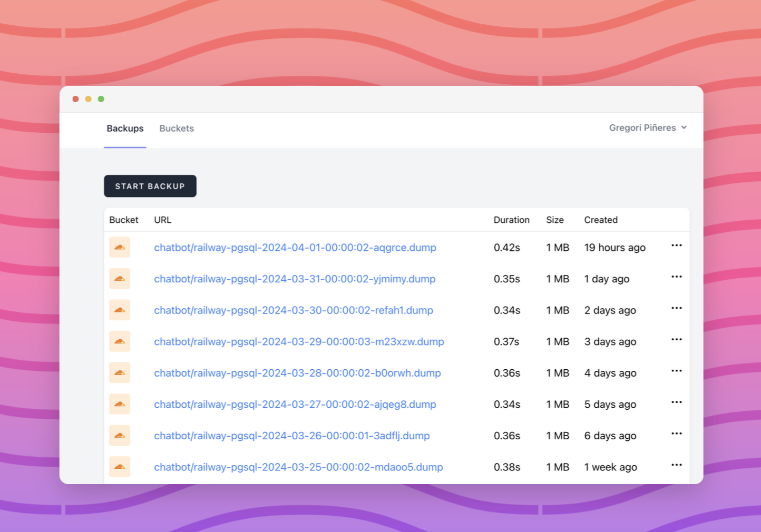Open the ellipsis menu for the 1 week ago backup
Screen dimensions: 761x532
677,465
